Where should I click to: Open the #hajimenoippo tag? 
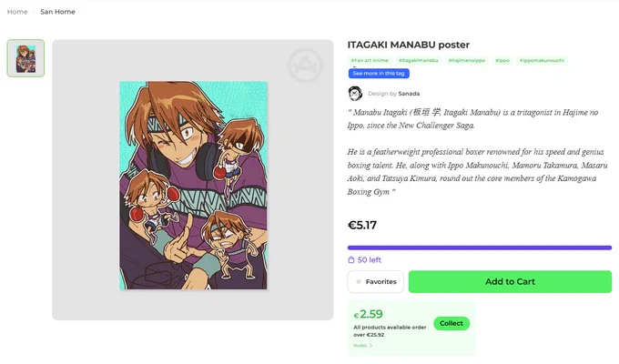click(x=467, y=60)
